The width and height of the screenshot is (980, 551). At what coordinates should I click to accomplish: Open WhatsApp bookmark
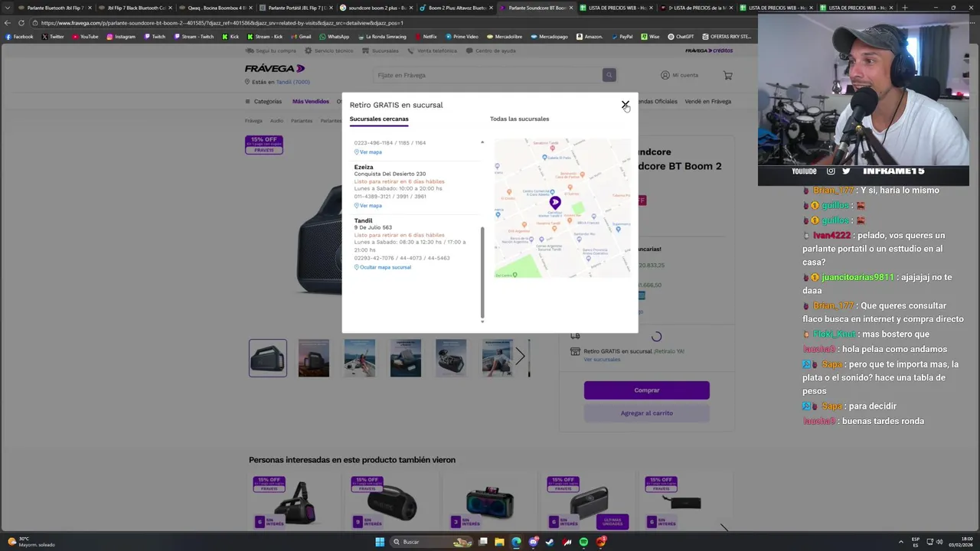(334, 36)
